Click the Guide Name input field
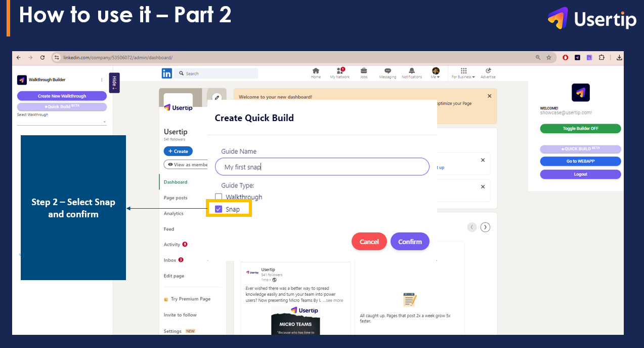Image resolution: width=644 pixels, height=348 pixels. click(x=322, y=167)
